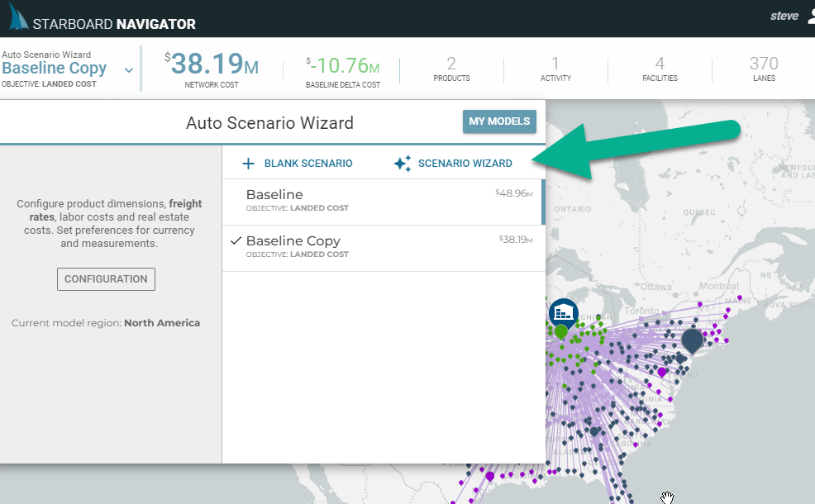Click the checkmark beside Baseline Copy
The image size is (815, 504).
[x=236, y=240]
